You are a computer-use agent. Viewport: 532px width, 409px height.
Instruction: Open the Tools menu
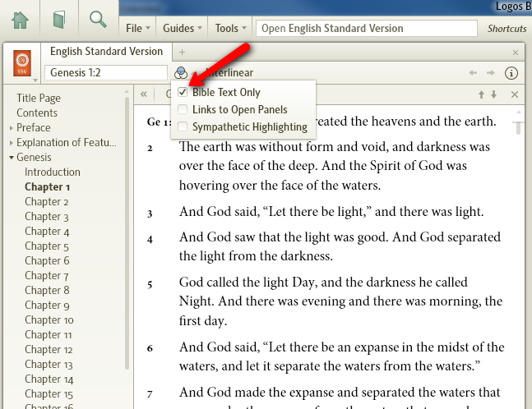(x=231, y=28)
